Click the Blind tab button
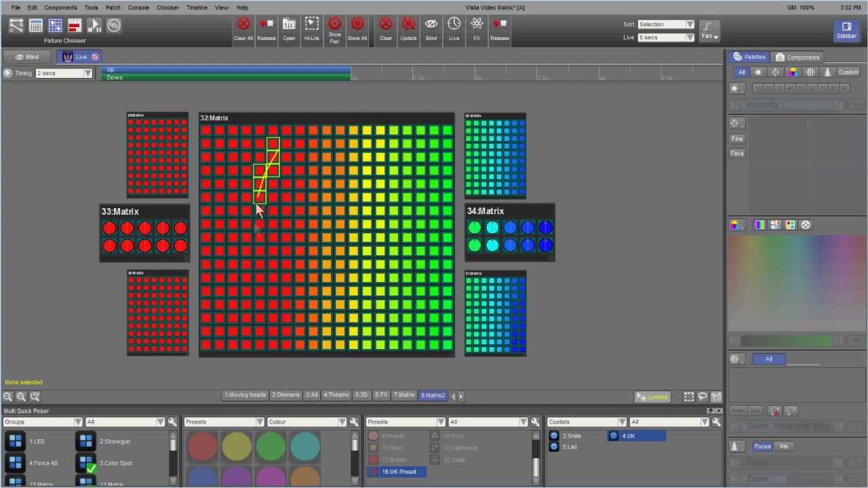This screenshot has width=868, height=488. pyautogui.click(x=28, y=57)
